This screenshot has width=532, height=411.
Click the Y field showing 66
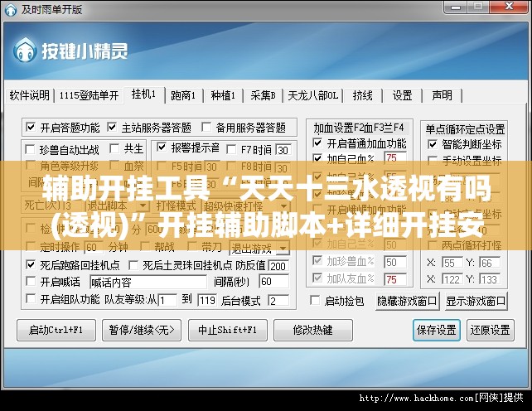tap(490, 263)
